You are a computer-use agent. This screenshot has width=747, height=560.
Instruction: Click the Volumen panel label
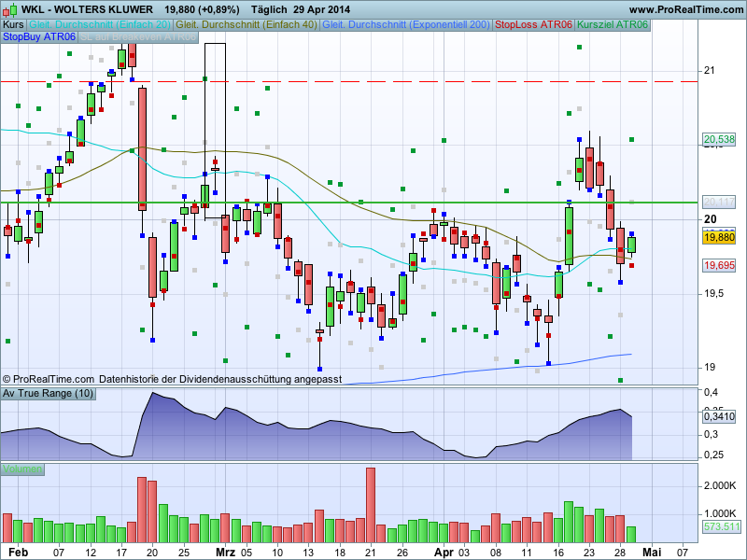tap(22, 469)
